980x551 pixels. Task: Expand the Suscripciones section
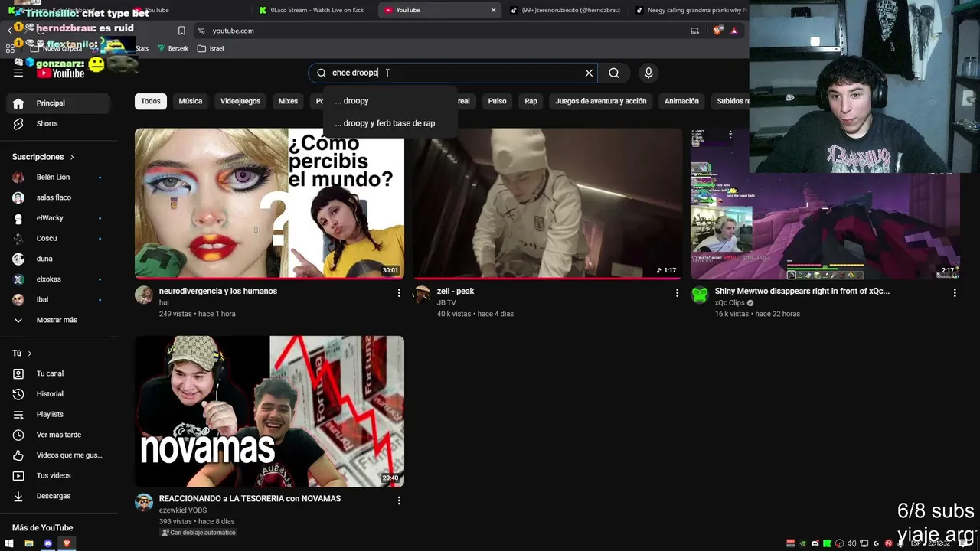point(44,157)
